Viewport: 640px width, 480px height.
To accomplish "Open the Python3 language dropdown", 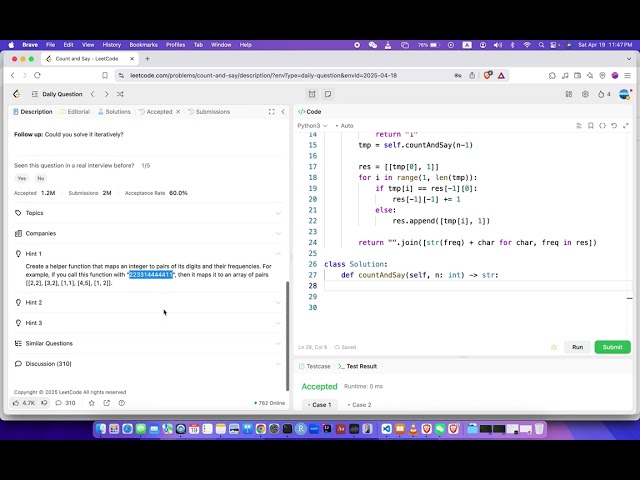I will (312, 126).
